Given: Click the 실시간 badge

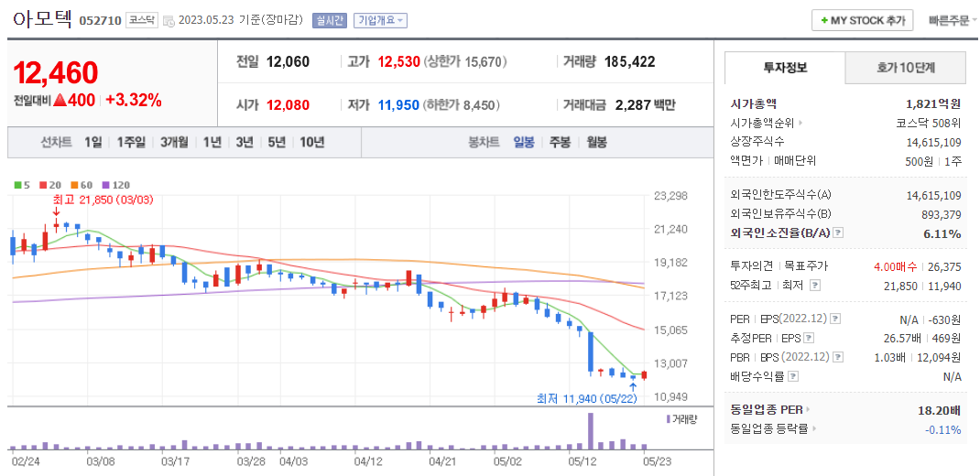Looking at the screenshot, I should click(x=330, y=20).
